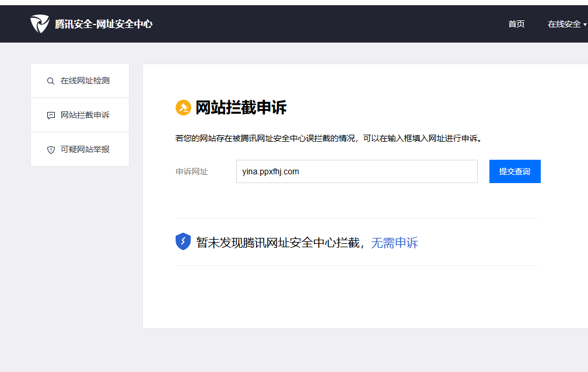This screenshot has width=588, height=372.
Task: Click the 腾讯安全-网址安全中心 title text
Action: pos(103,24)
